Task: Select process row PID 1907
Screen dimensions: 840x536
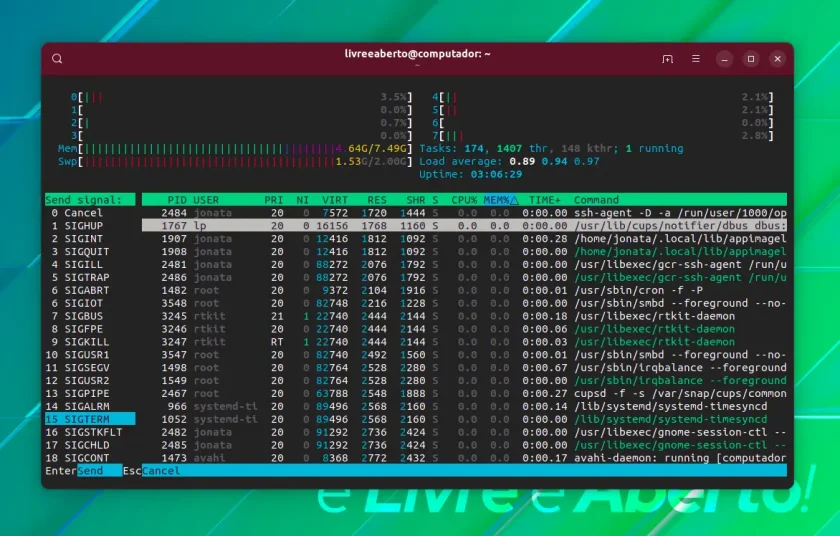Action: tap(464, 239)
